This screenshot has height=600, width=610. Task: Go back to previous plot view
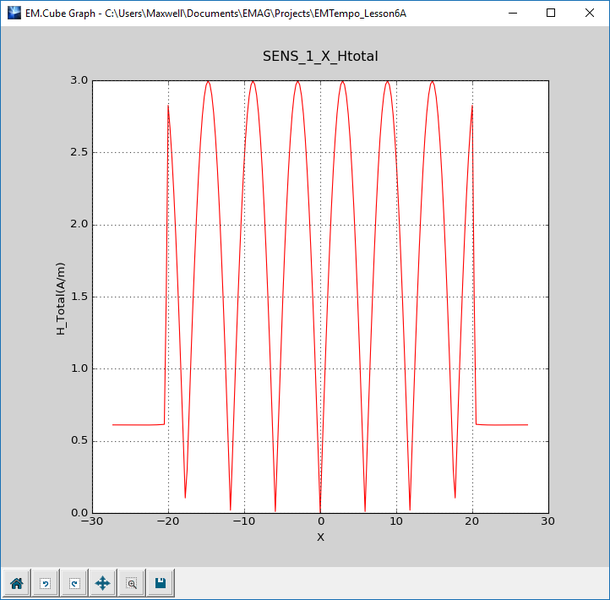click(x=45, y=582)
